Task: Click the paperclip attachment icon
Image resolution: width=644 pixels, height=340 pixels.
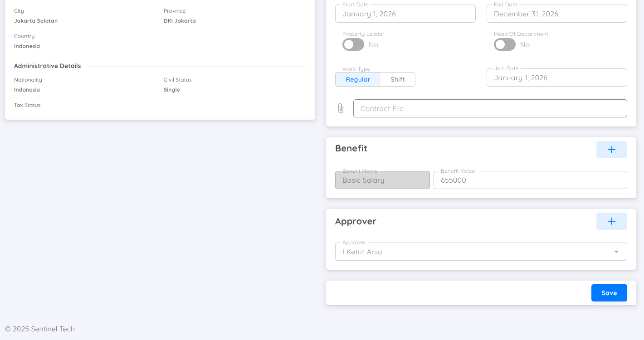Action: click(x=341, y=108)
